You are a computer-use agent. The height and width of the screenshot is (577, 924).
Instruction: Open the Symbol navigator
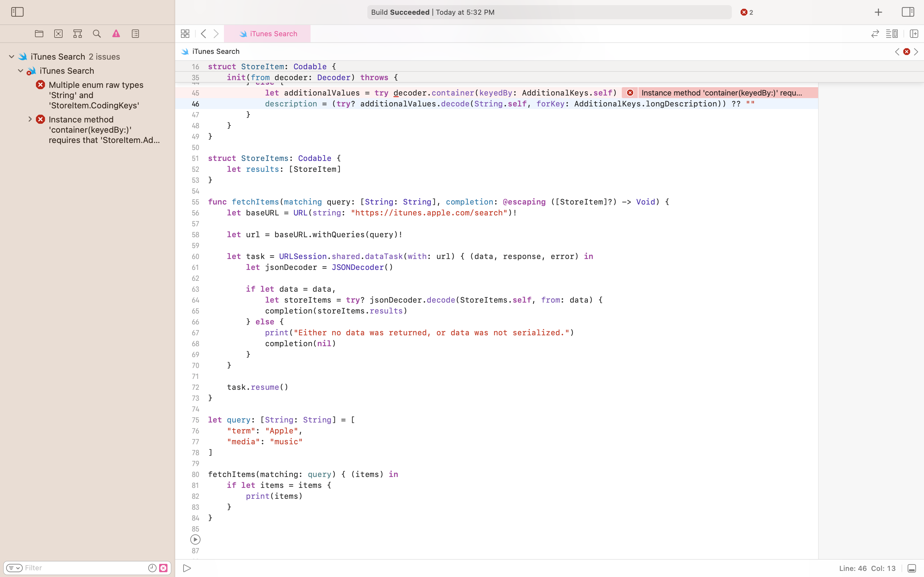pos(78,34)
